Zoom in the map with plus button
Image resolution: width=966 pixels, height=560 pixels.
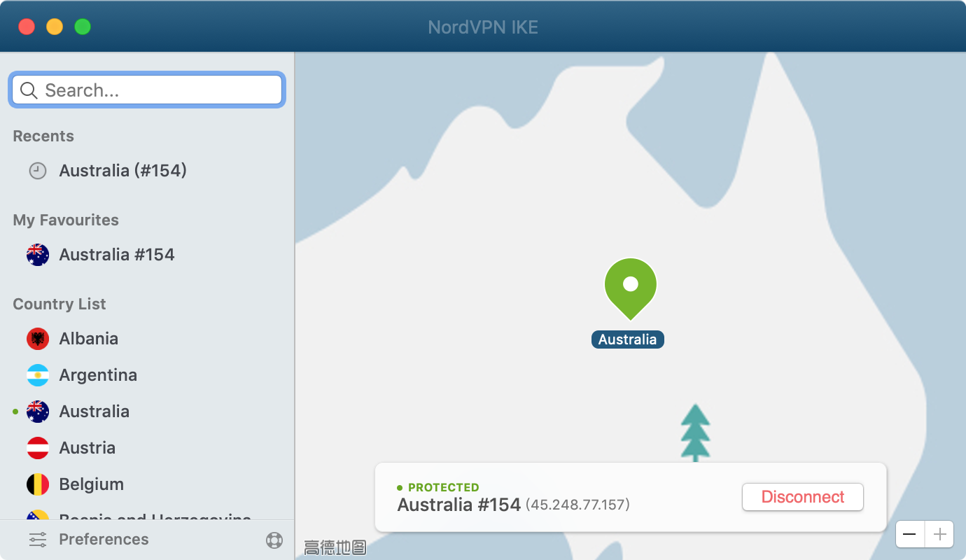[x=939, y=535]
